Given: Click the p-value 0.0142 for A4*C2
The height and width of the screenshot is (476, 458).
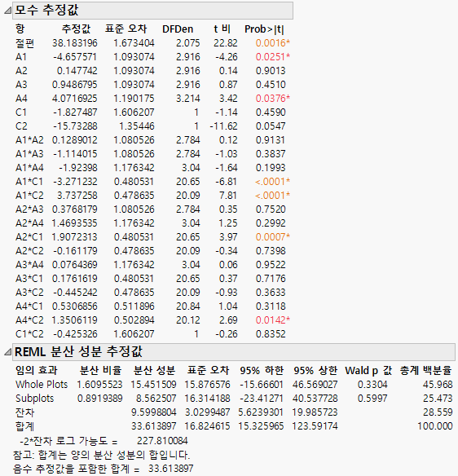Looking at the screenshot, I should 272,320.
